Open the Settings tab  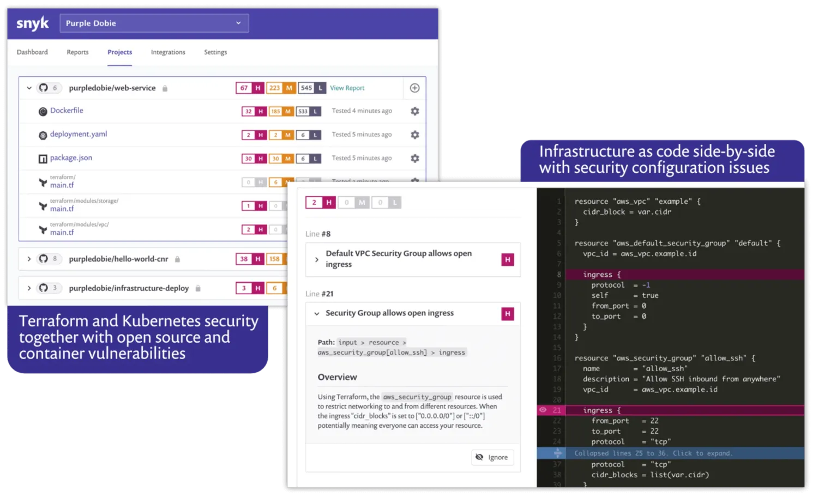pyautogui.click(x=215, y=52)
